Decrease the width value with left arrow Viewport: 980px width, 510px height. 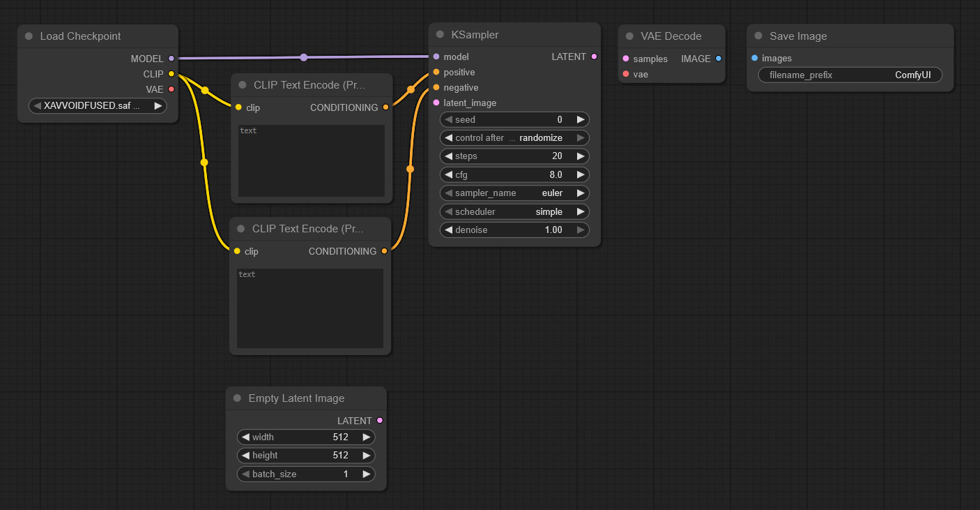pyautogui.click(x=245, y=437)
